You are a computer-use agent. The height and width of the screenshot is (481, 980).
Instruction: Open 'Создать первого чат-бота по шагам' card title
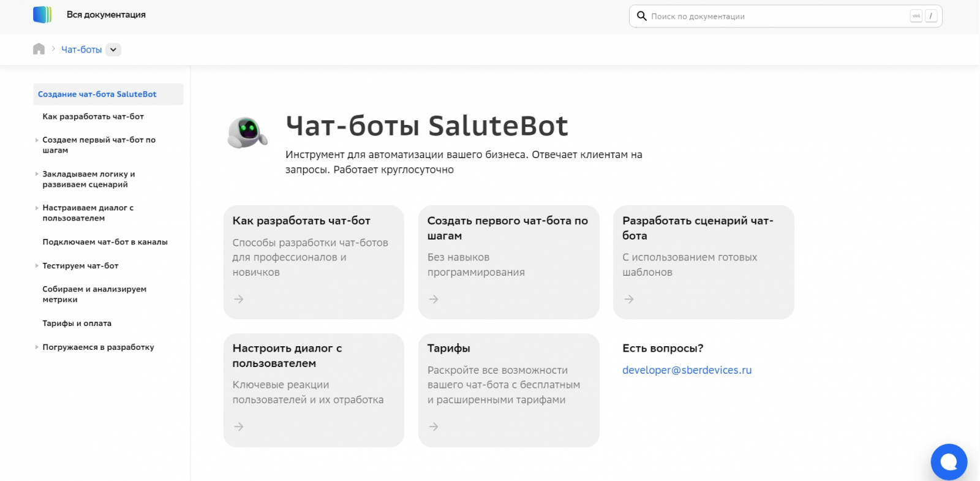(x=508, y=228)
